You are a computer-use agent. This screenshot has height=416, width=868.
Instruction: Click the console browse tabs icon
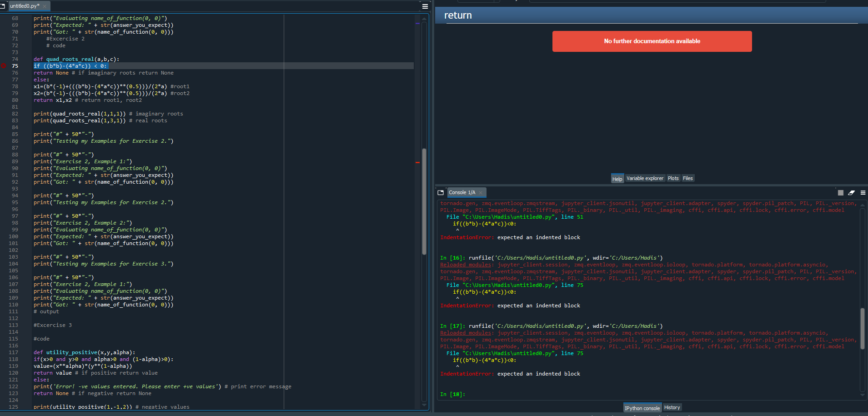[x=441, y=193]
